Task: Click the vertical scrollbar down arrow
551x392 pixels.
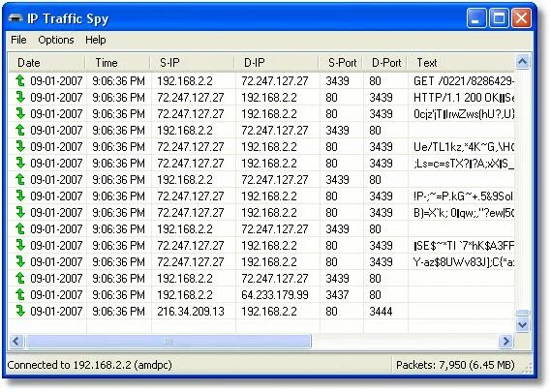Action: click(523, 324)
